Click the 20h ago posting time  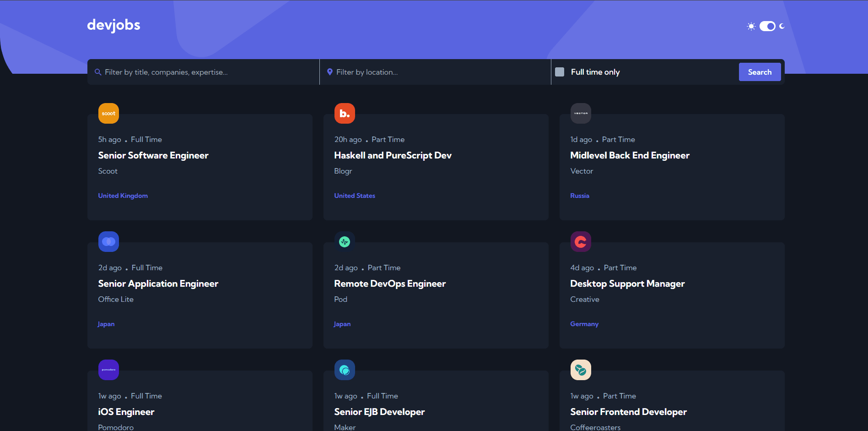[348, 139]
